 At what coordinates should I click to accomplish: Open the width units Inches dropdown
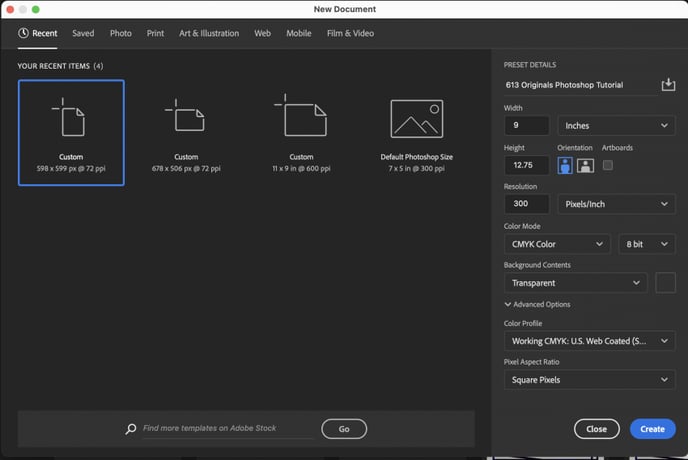[x=616, y=126]
